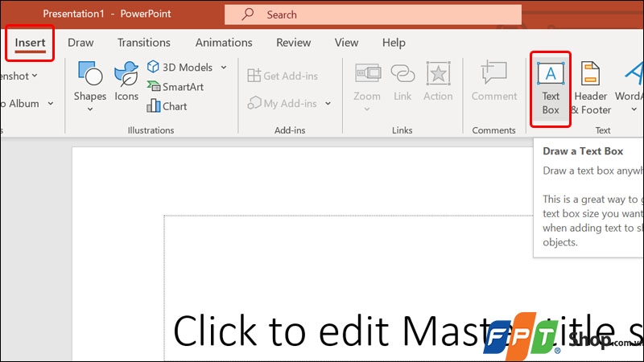Expand the 3D Models dropdown arrow
Screen dimensions: 644x362
(224, 67)
